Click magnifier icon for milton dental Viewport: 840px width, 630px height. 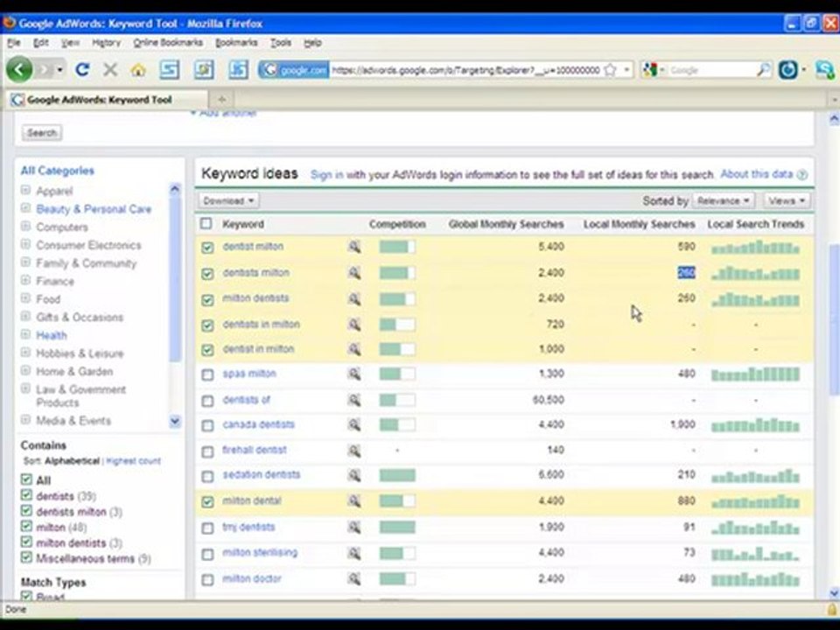click(354, 501)
